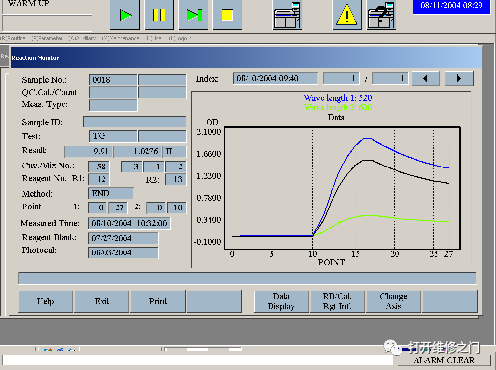
Task: Open the Parameter menu
Action: point(47,38)
